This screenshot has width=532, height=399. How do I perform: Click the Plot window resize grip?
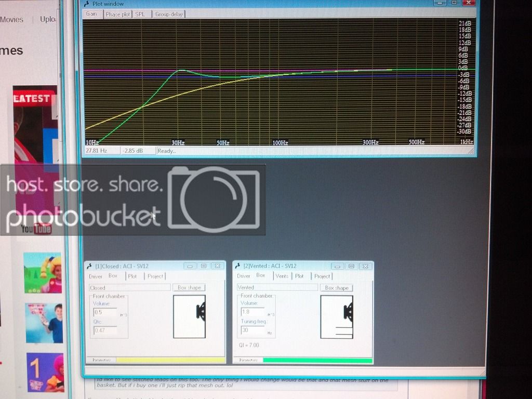(x=471, y=151)
